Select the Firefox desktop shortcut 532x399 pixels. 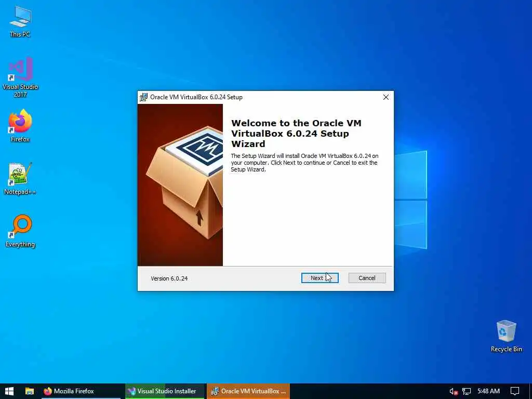coord(20,126)
